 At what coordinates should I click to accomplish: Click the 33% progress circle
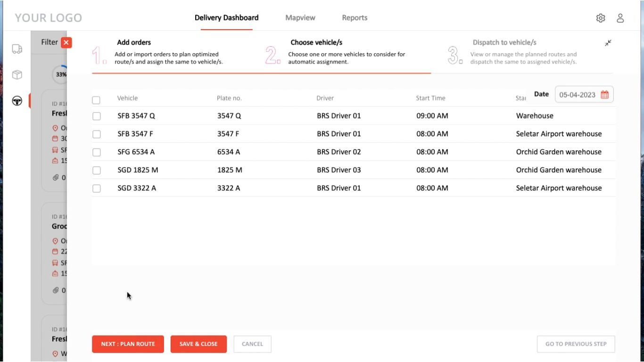click(61, 74)
